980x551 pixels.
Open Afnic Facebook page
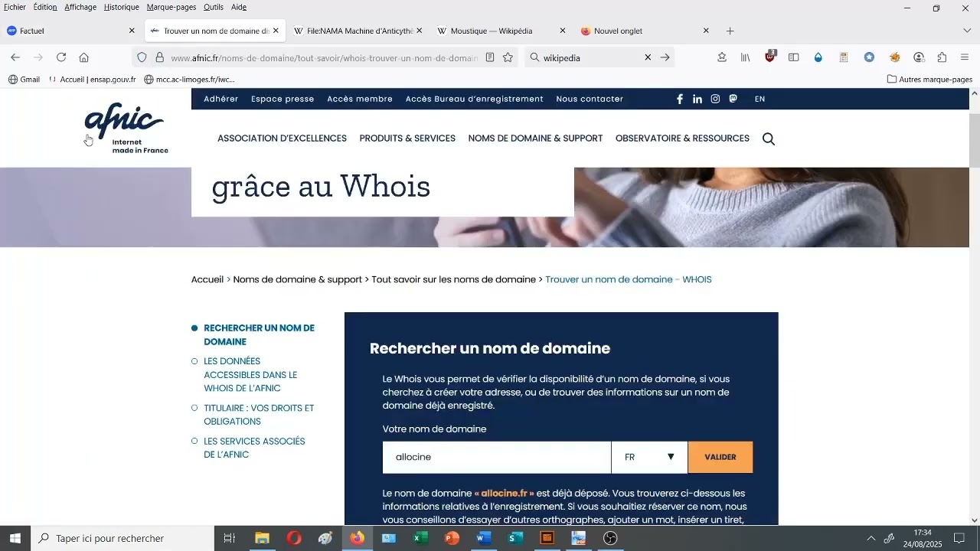pos(679,99)
